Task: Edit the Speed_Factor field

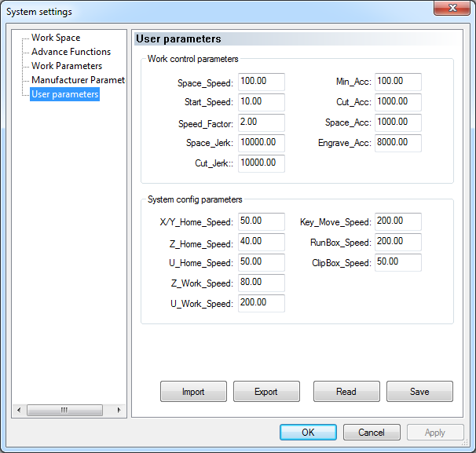Action: 261,123
